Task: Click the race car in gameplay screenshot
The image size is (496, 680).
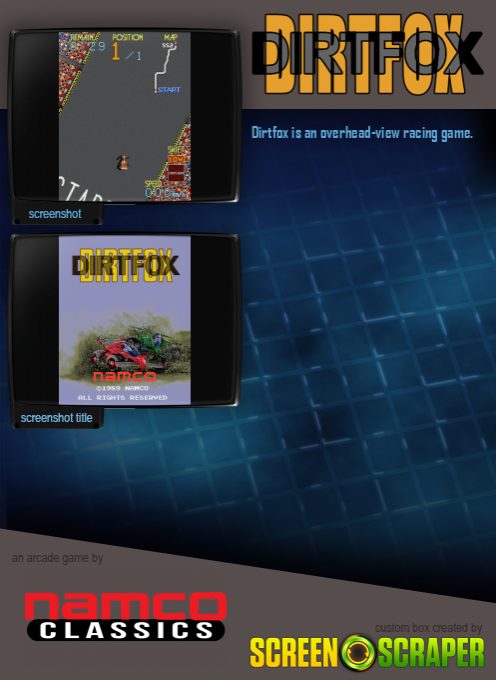Action: (x=123, y=163)
